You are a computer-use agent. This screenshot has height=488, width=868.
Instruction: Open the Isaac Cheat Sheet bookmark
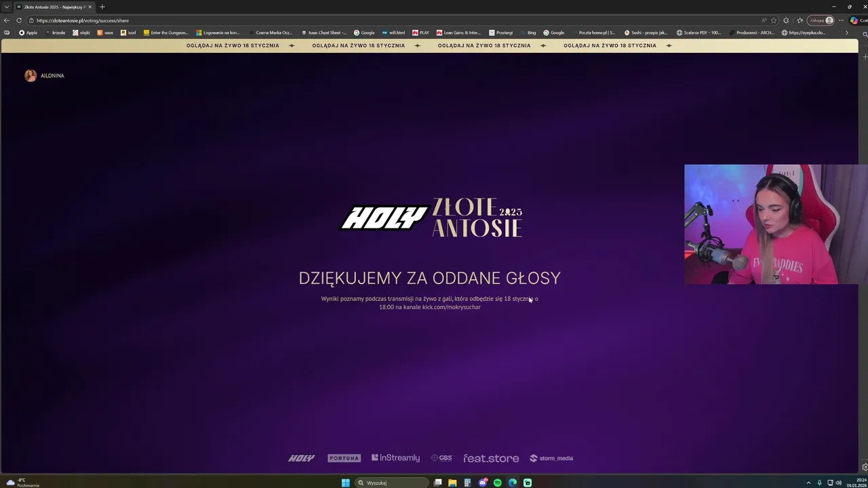[324, 33]
